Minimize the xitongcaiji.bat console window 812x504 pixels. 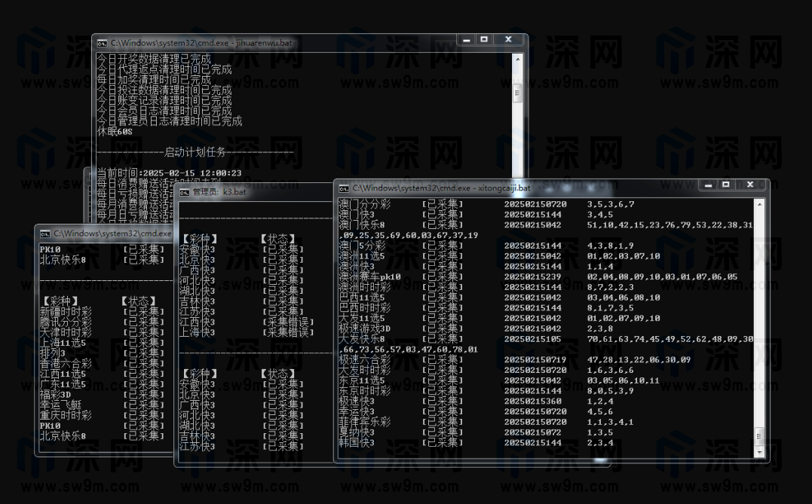coord(708,184)
